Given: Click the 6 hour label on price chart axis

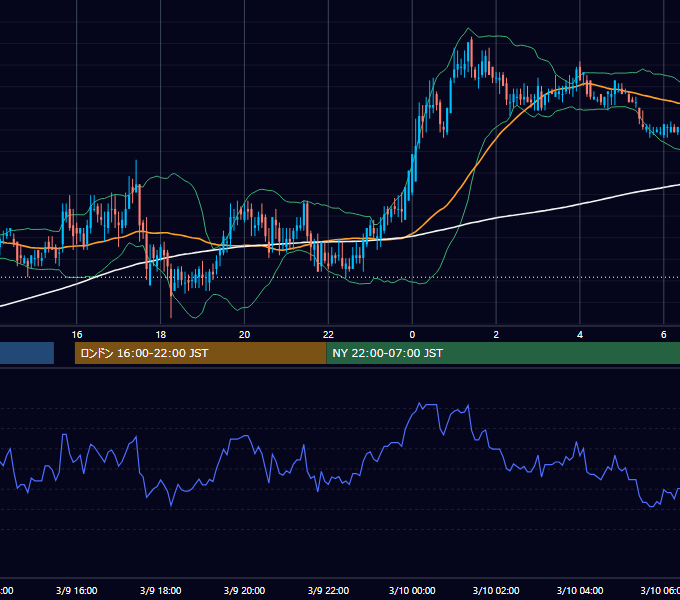Looking at the screenshot, I should click(x=664, y=335).
